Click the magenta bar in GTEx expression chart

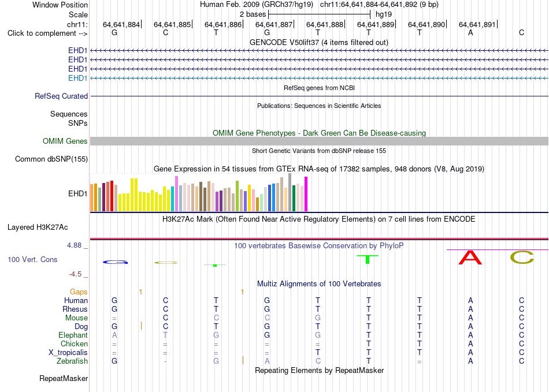pos(306,194)
